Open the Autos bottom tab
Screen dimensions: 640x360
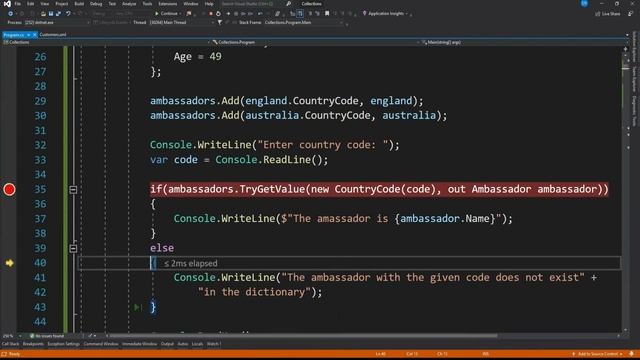182,344
